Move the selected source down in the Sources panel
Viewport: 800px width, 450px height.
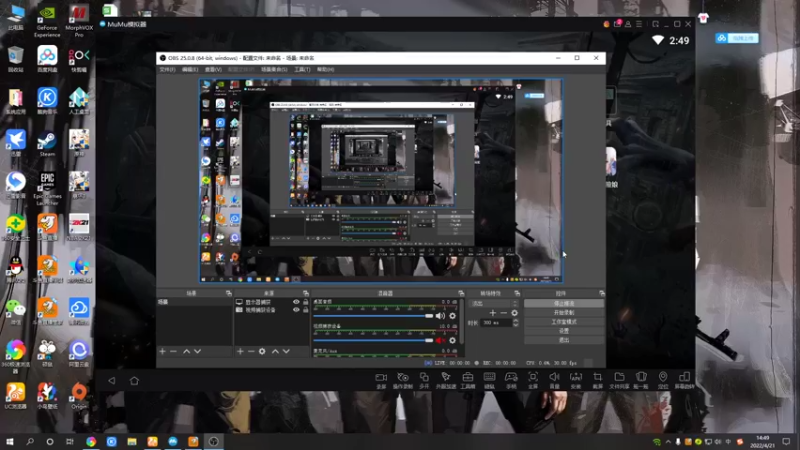pos(286,352)
